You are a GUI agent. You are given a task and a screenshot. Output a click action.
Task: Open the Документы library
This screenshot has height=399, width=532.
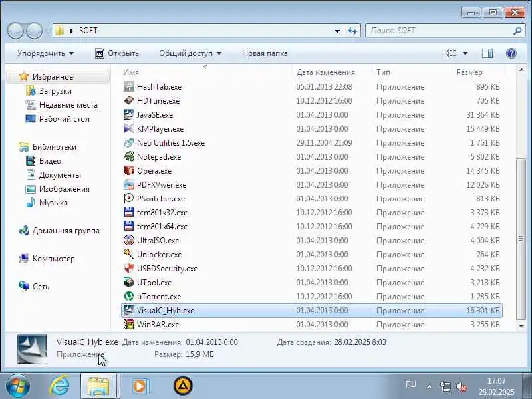click(x=60, y=175)
